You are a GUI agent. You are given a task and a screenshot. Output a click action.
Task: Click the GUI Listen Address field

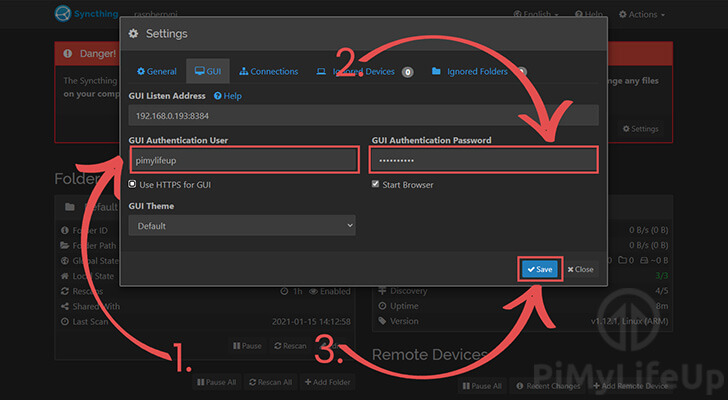(364, 116)
